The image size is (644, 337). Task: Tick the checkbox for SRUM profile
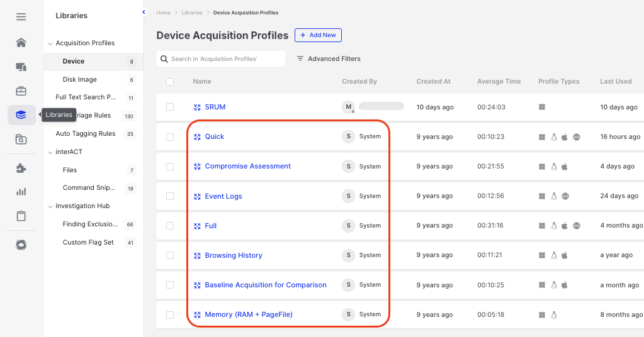coord(170,107)
